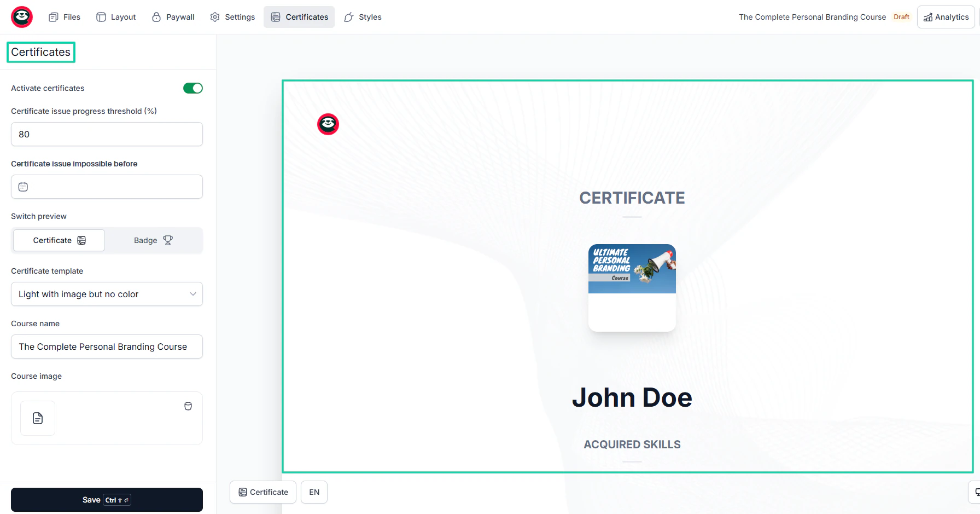Click the Settings gear icon
This screenshot has height=514, width=980.
tap(215, 17)
